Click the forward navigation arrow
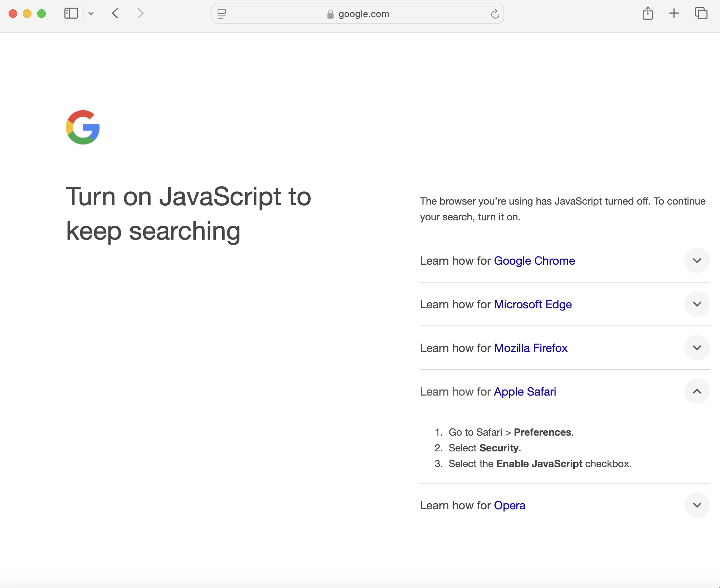The image size is (720, 588). pyautogui.click(x=140, y=14)
